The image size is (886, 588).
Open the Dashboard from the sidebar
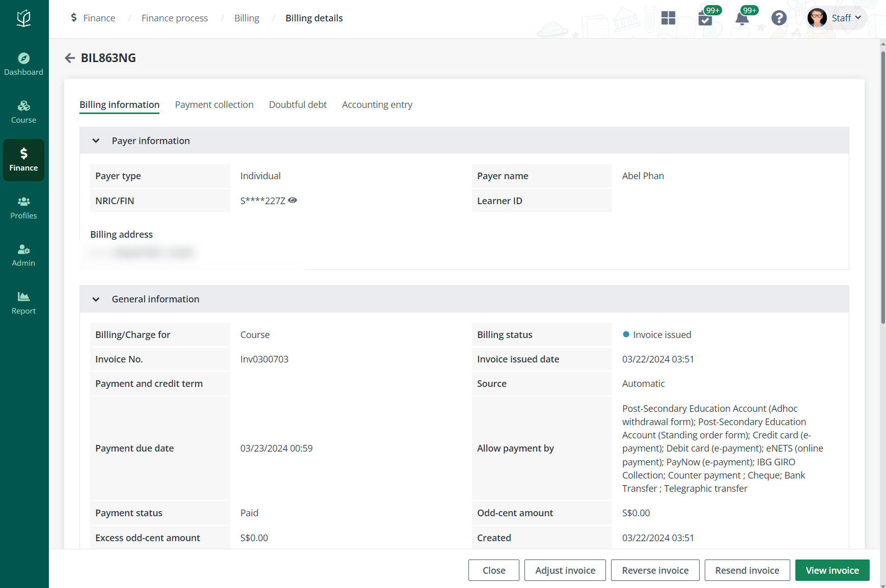tap(23, 65)
